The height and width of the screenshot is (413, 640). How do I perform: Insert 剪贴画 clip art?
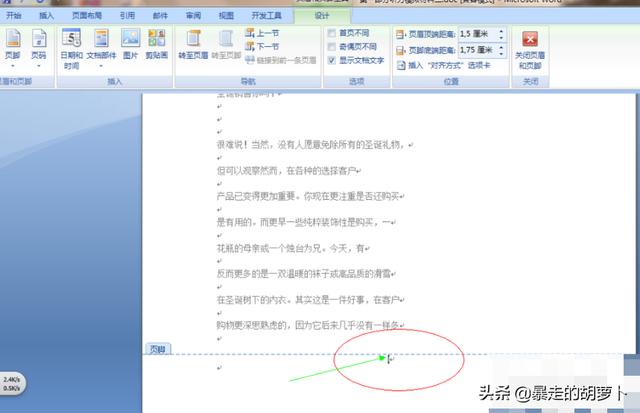click(157, 44)
